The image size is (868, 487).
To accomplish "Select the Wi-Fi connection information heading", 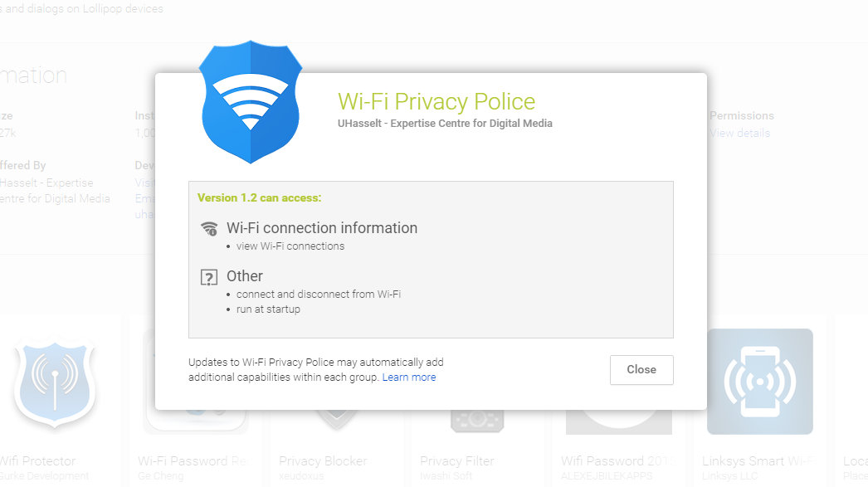I will (322, 228).
